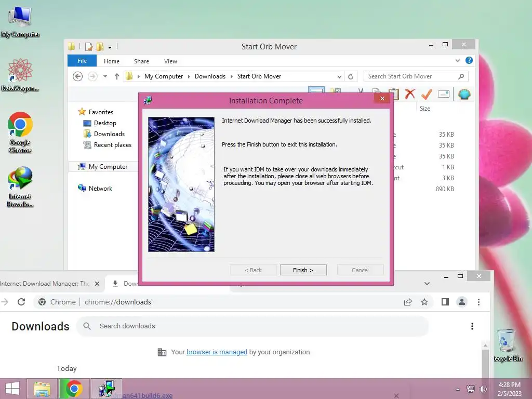Screen dimensions: 532x399
Task: Open My Computer desktop icon
Action: click(20, 22)
